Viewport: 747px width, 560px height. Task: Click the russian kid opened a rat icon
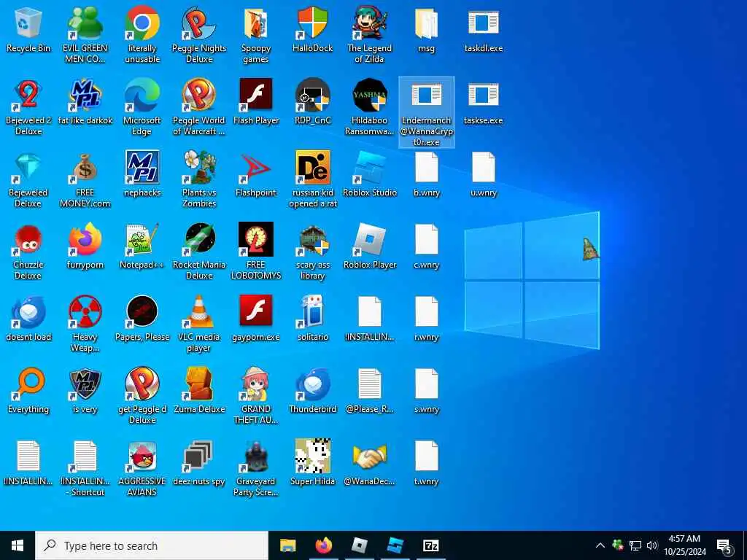pos(312,168)
